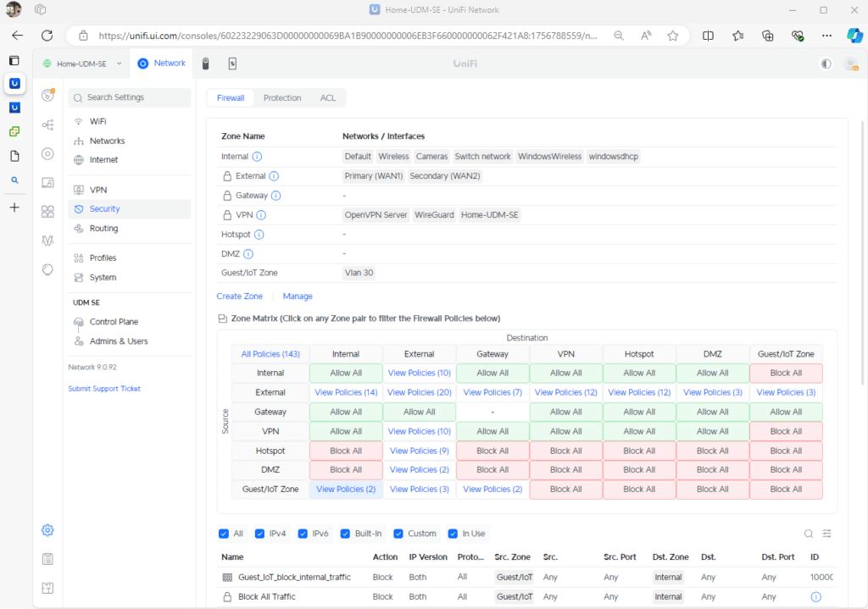Click the info icon next to External zone

pos(274,176)
